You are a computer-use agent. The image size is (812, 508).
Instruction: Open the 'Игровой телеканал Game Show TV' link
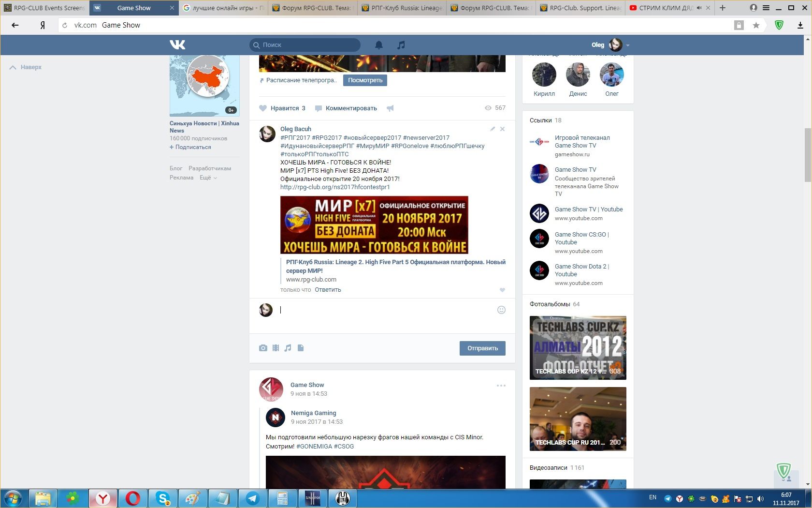[x=582, y=142]
